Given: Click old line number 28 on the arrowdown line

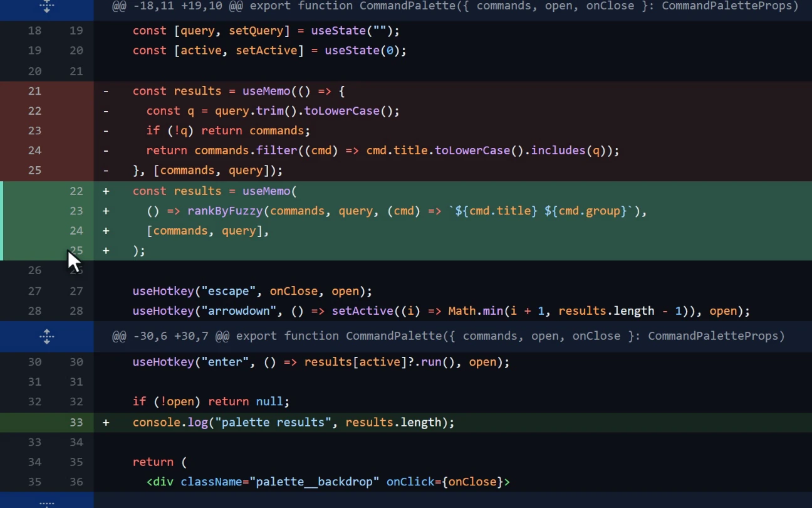Looking at the screenshot, I should pyautogui.click(x=34, y=311).
